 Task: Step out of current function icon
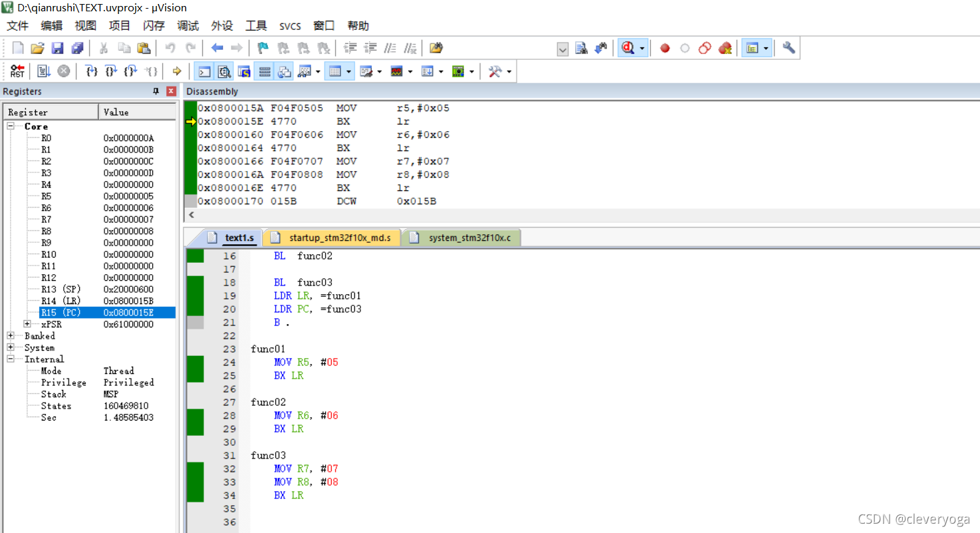pos(131,71)
